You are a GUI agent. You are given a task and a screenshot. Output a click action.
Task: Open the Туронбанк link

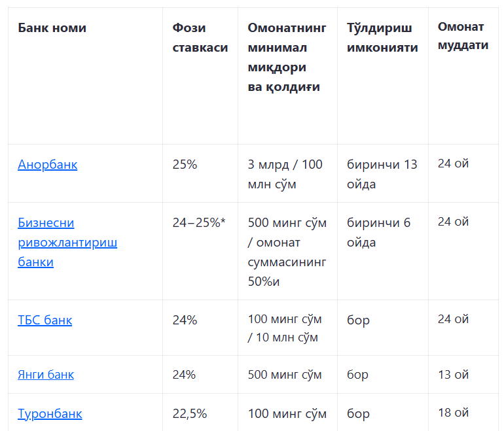pos(50,413)
